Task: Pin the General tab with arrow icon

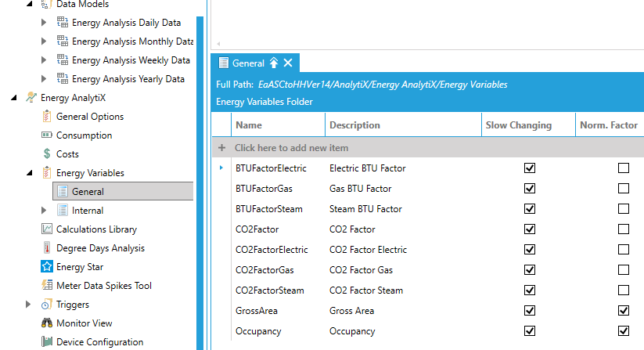Action: click(274, 63)
